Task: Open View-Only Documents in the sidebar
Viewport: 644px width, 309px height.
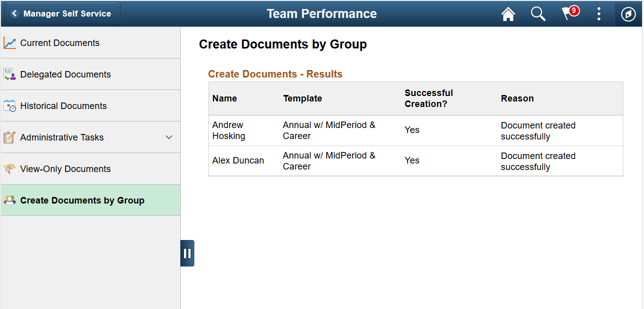Action: (x=90, y=169)
